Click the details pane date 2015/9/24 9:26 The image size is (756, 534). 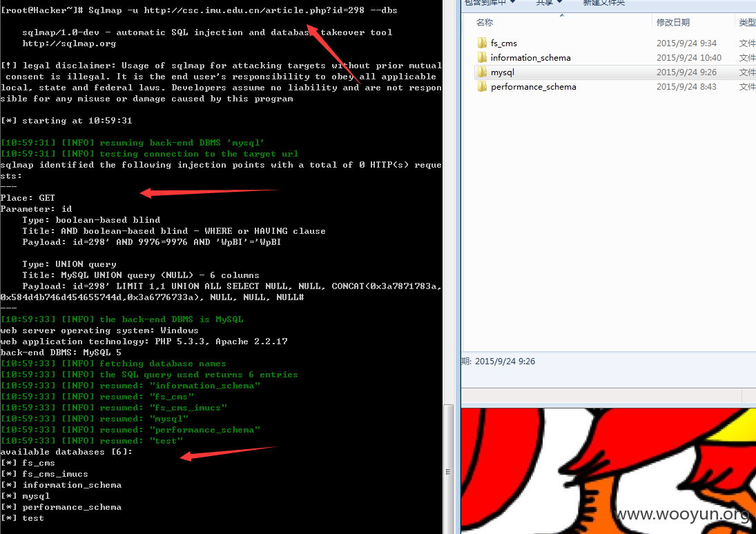click(505, 361)
